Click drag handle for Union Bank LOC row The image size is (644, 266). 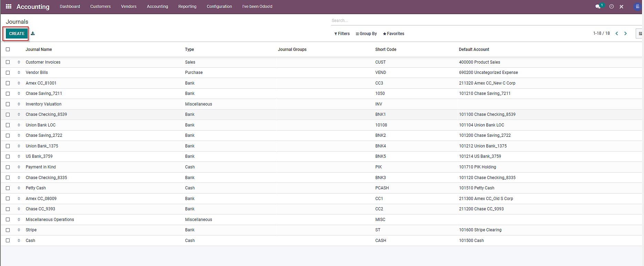tap(19, 125)
